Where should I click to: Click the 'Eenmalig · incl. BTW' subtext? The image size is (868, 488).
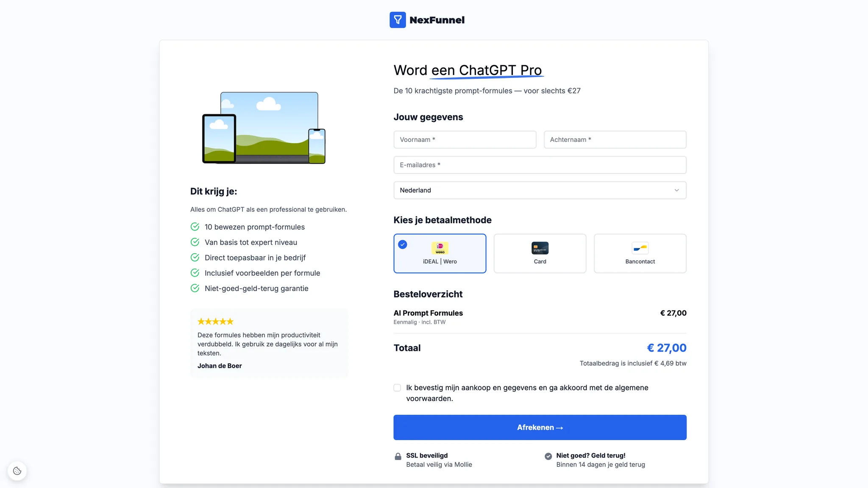pos(420,322)
